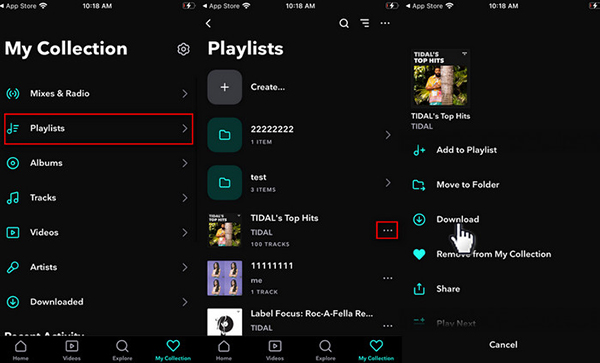Create a new playlist with plus button
Viewport: 600px width, 363px height.
225,87
